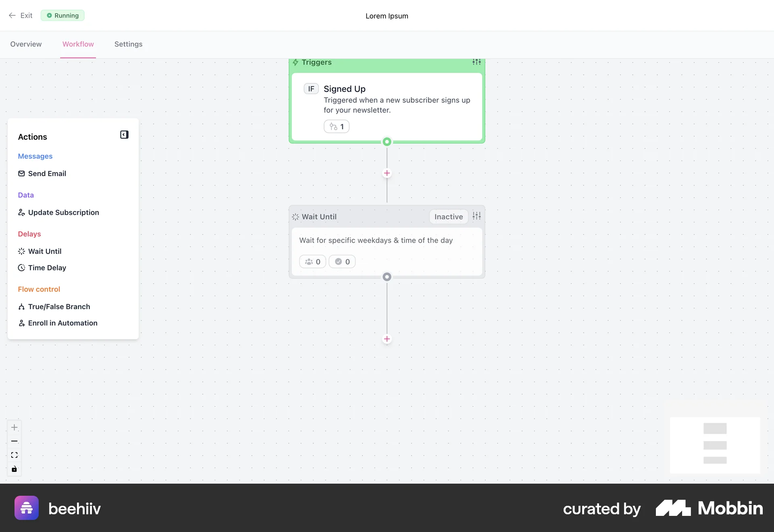
Task: Select the Enroll in Automation action
Action: point(62,323)
